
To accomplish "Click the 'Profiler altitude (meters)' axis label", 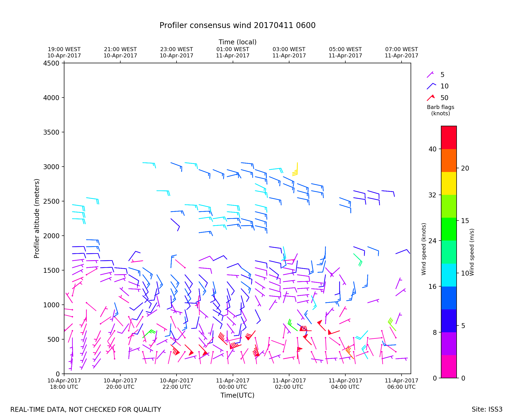I will coord(37,218).
